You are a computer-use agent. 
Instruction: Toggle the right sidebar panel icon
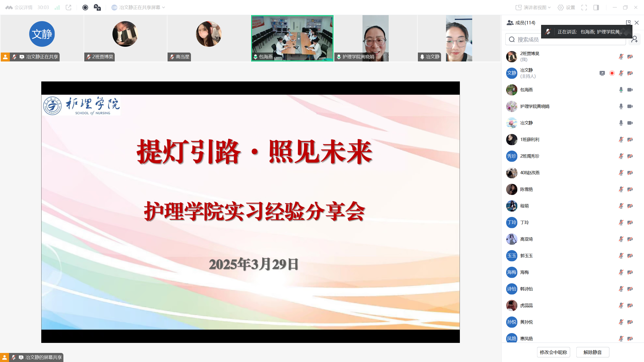[x=596, y=8]
